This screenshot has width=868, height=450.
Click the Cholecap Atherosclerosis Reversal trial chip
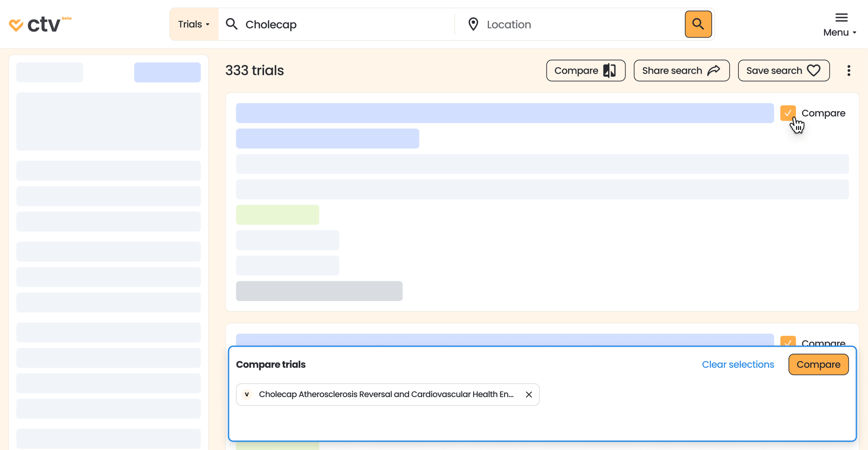click(x=387, y=394)
